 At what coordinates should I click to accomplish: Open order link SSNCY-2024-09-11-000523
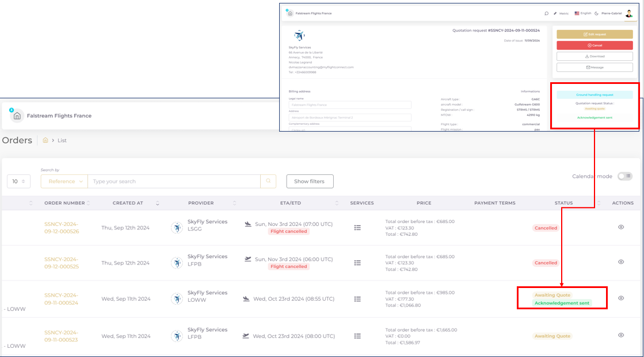point(62,336)
